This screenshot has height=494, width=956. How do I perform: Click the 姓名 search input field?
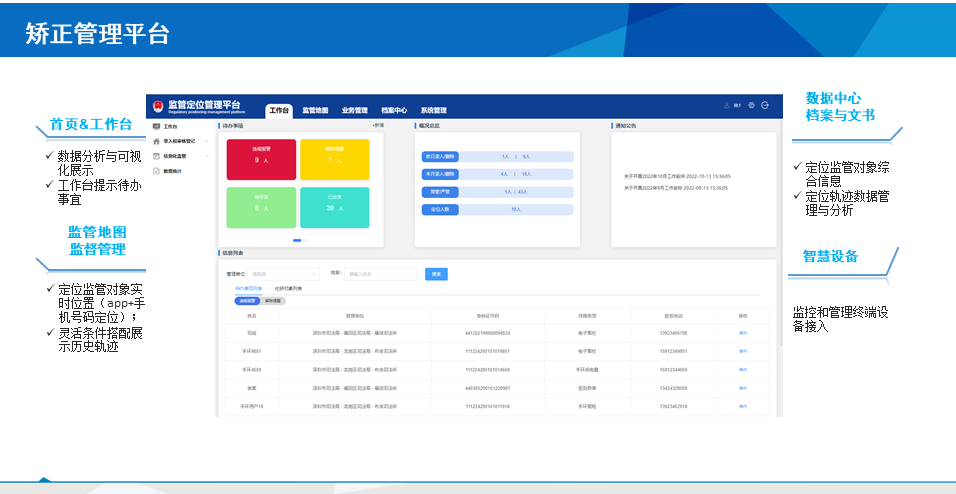380,273
